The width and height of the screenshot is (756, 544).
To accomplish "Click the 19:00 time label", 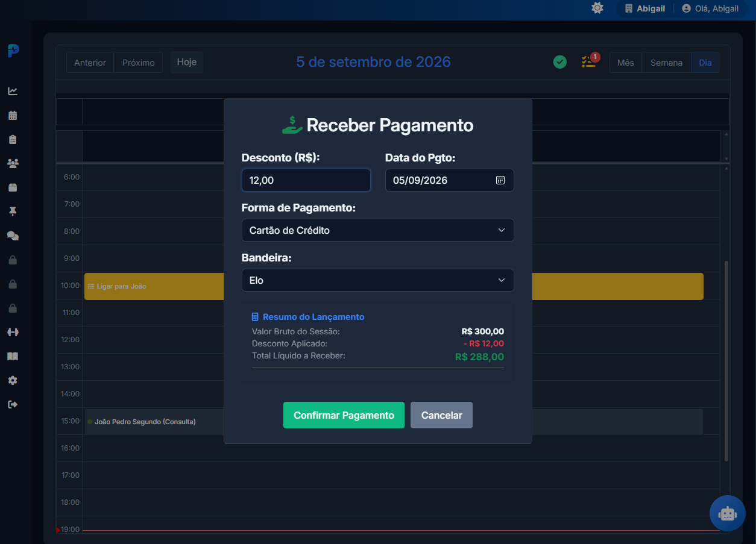I will 70,529.
